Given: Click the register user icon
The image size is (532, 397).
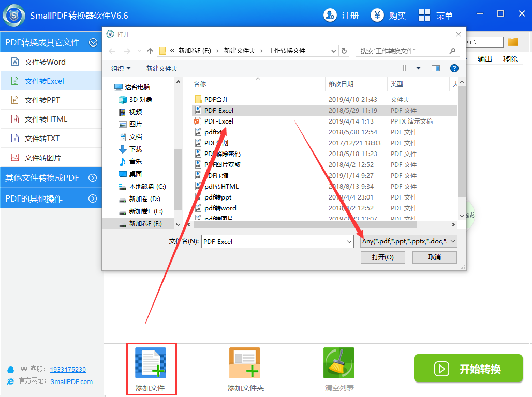Looking at the screenshot, I should tap(330, 16).
